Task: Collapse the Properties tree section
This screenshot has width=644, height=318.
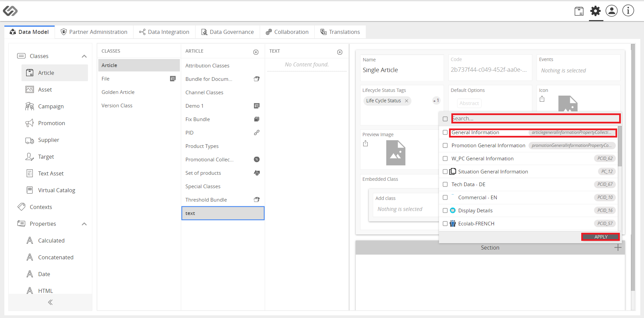Action: pos(84,224)
